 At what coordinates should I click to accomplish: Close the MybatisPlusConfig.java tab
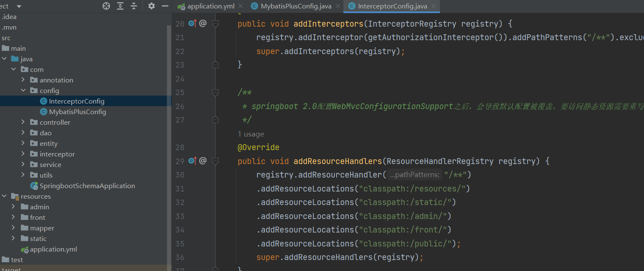[x=338, y=6]
